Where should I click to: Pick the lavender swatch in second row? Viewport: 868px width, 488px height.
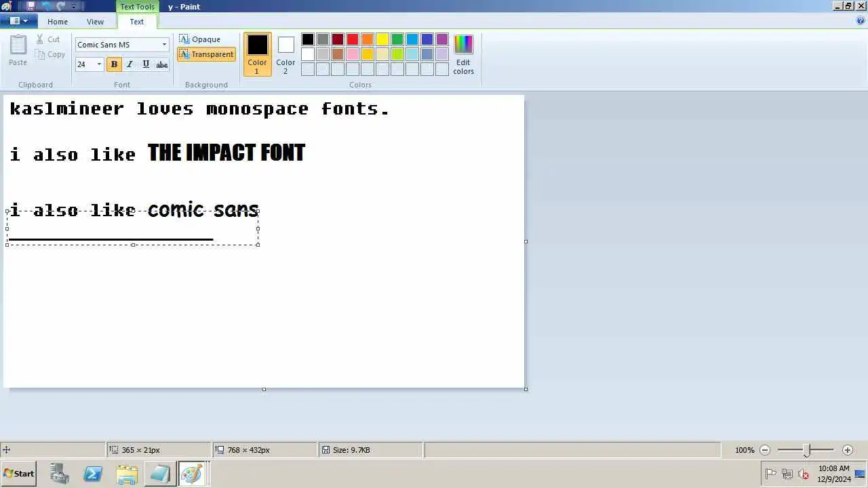[442, 54]
